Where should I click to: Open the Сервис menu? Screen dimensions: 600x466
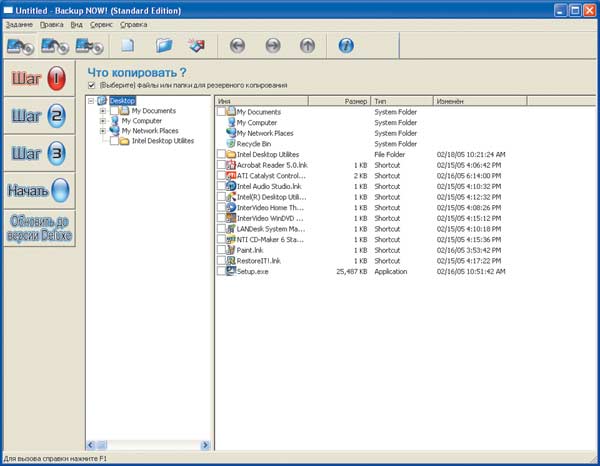pos(101,25)
